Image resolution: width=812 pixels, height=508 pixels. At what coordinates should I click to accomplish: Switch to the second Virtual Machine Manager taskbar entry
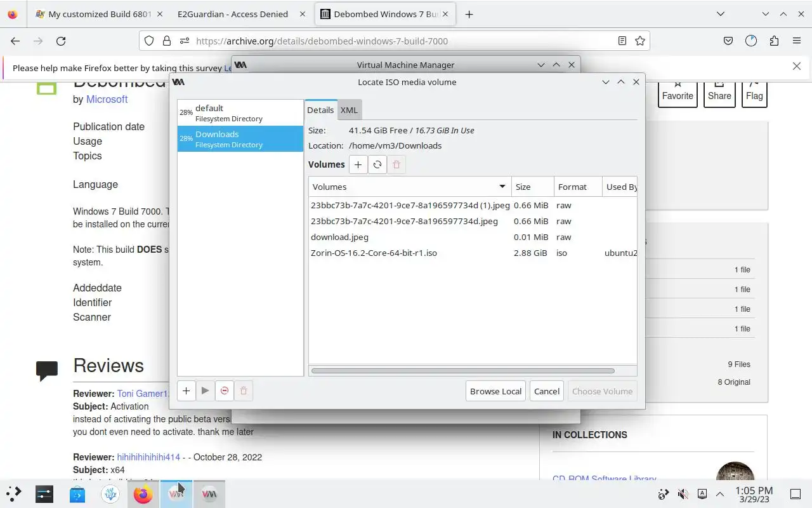point(209,493)
